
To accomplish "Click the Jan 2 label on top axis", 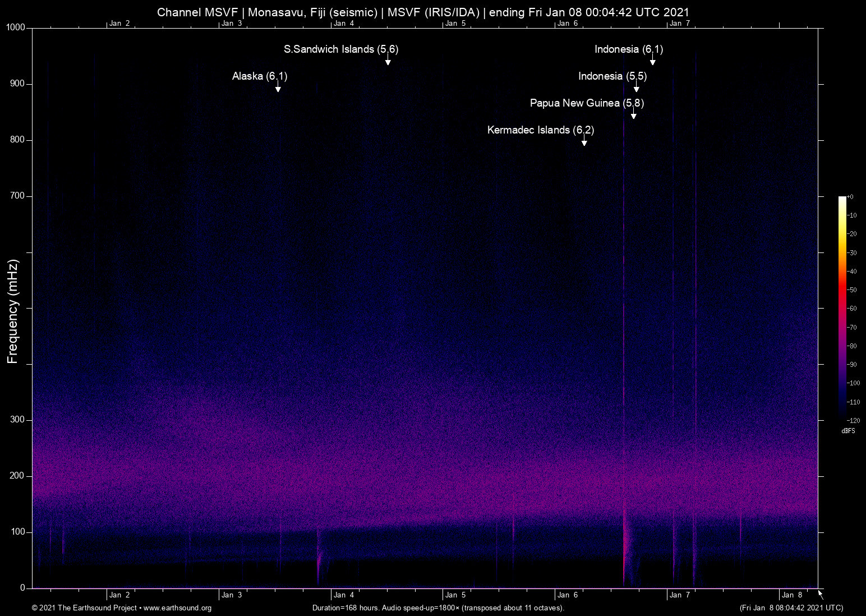I will 119,23.
